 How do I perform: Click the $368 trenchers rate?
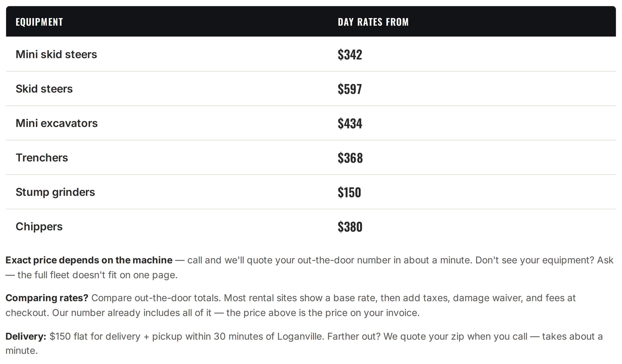click(350, 158)
